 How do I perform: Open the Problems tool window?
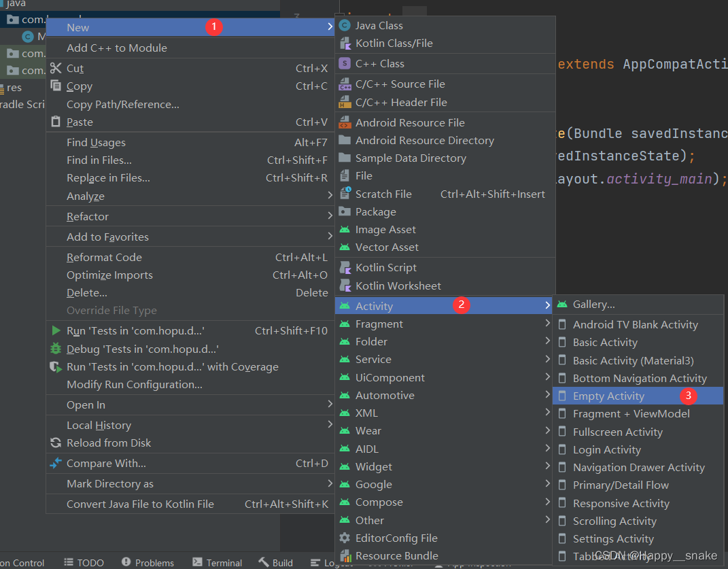click(148, 562)
